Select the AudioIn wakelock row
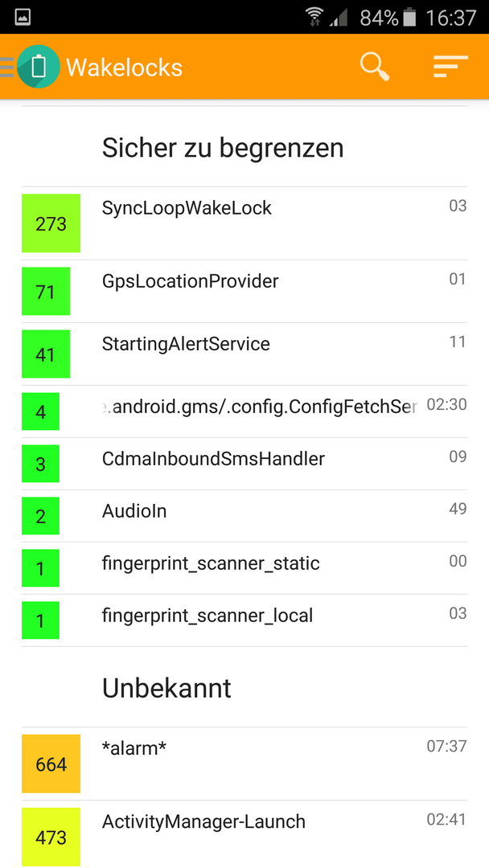Screen dimensions: 489x868 pos(244,516)
